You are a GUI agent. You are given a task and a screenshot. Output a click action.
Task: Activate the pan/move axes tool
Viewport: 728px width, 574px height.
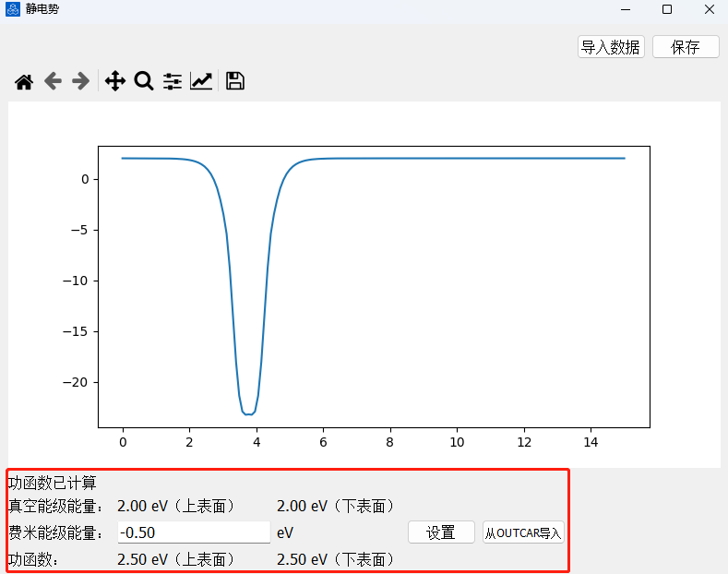(x=114, y=82)
